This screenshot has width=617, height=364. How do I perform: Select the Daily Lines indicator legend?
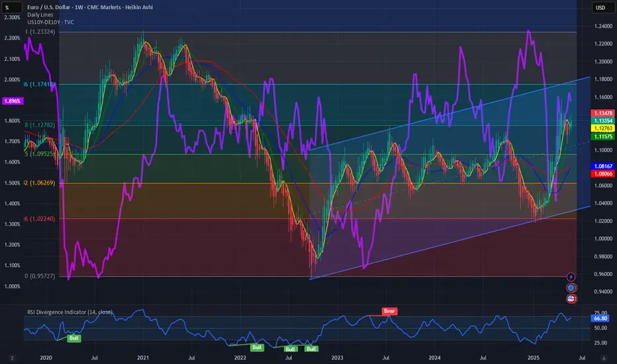pos(40,15)
